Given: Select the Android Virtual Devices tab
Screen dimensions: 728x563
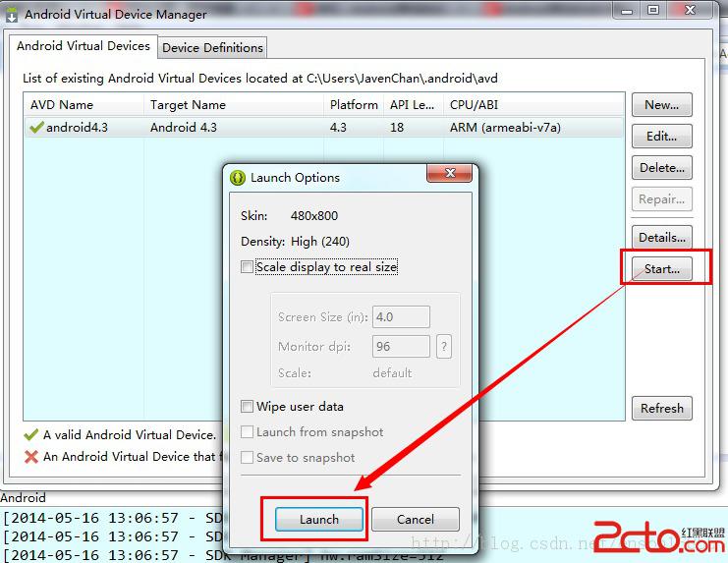Looking at the screenshot, I should point(84,46).
